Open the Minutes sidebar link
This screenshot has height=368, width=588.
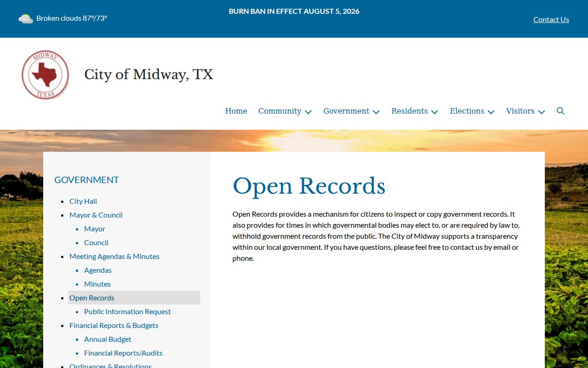97,284
